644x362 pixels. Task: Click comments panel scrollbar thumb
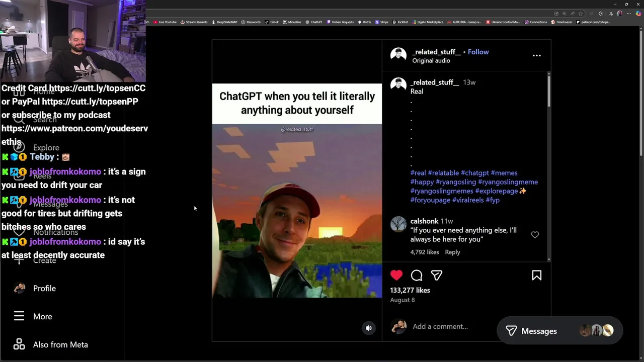[549, 92]
